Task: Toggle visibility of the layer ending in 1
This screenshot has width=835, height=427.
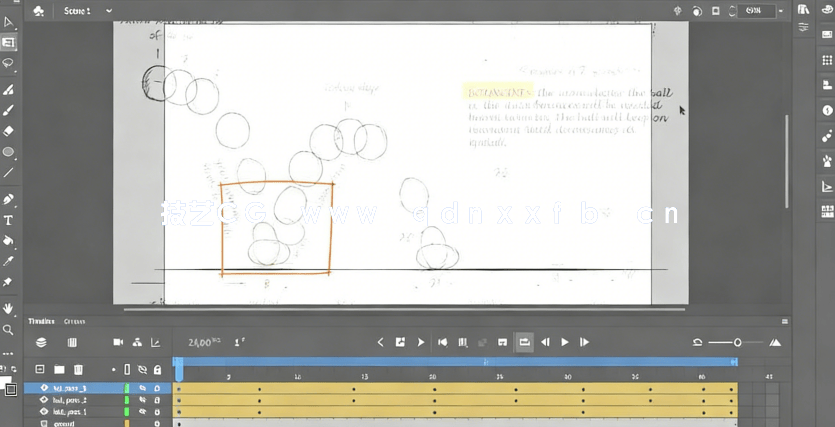Action: [x=142, y=412]
